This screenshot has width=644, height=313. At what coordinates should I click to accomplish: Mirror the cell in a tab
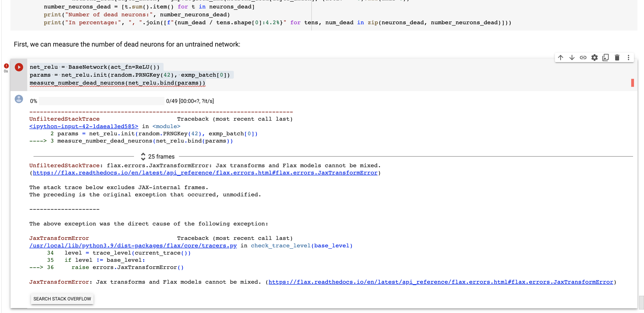click(606, 57)
